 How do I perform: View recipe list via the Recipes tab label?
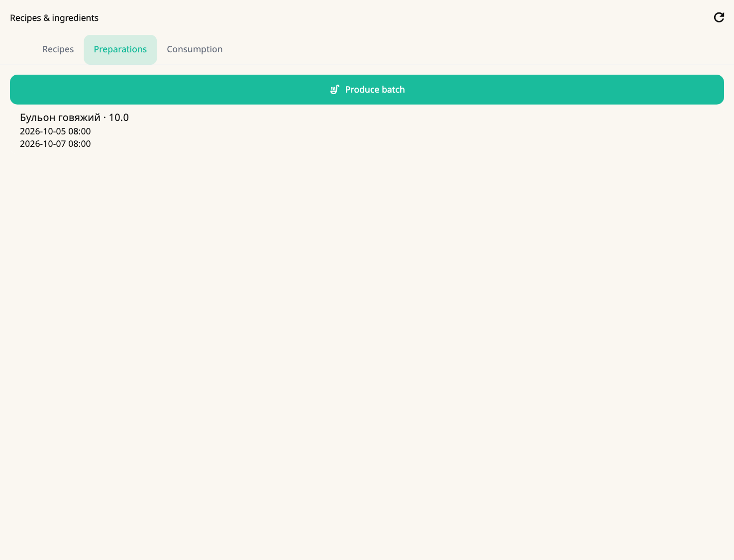click(x=58, y=49)
